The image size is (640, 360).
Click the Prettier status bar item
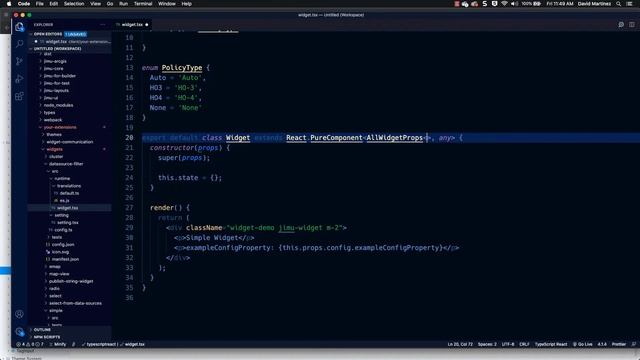pyautogui.click(x=619, y=344)
